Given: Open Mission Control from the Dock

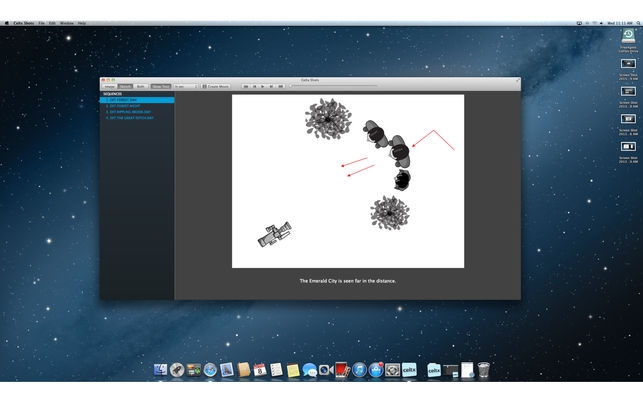Looking at the screenshot, I should (x=194, y=370).
